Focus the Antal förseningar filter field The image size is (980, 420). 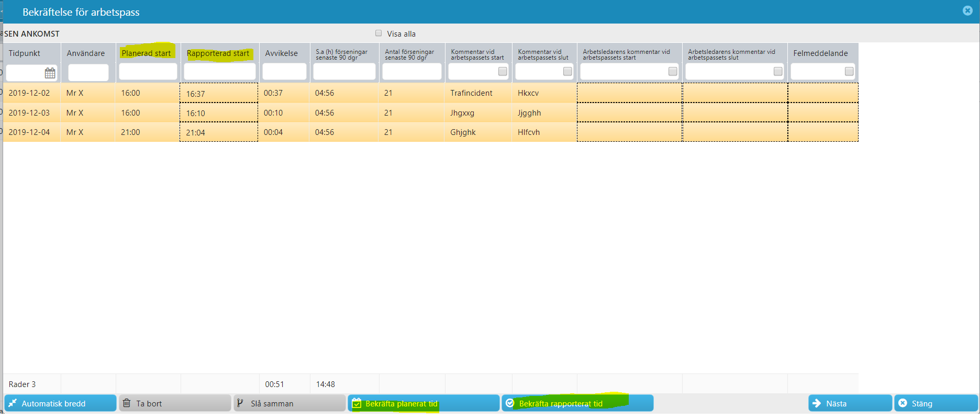pyautogui.click(x=412, y=71)
